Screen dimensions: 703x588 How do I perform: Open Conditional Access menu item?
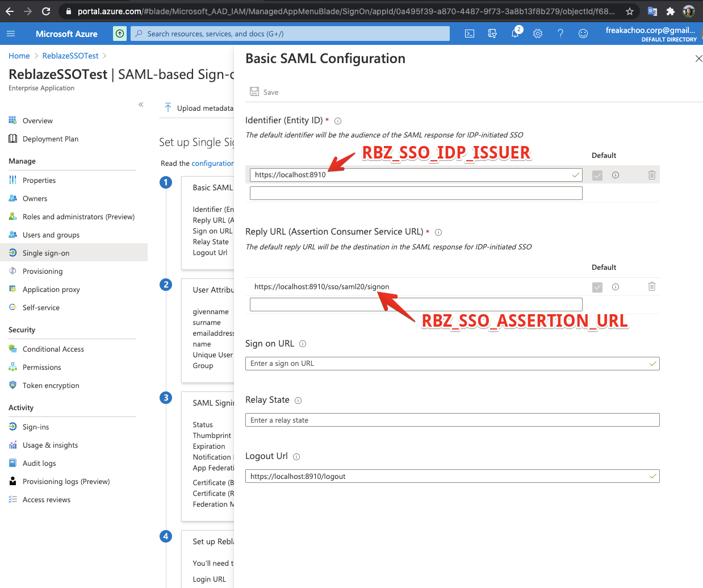point(53,349)
